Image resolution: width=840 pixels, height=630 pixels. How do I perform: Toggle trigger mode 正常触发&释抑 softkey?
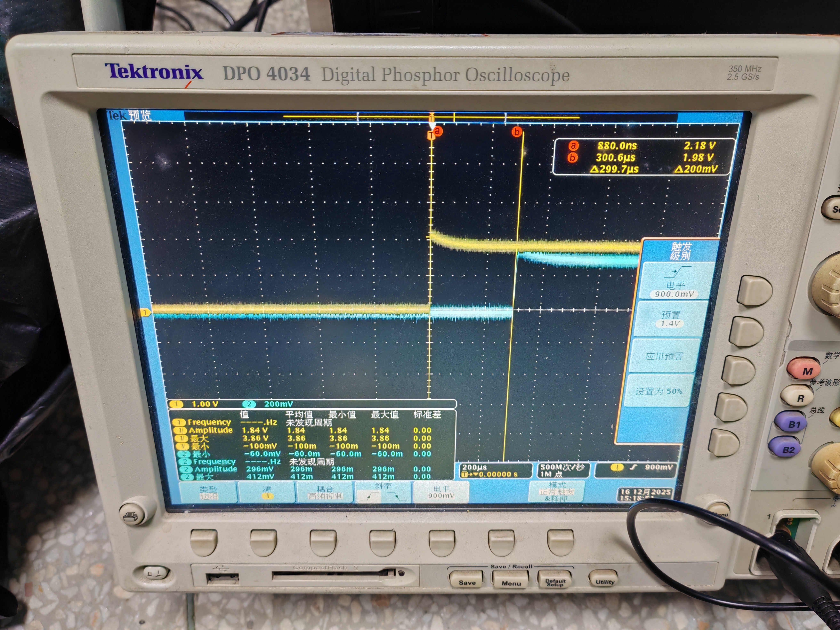click(x=557, y=492)
